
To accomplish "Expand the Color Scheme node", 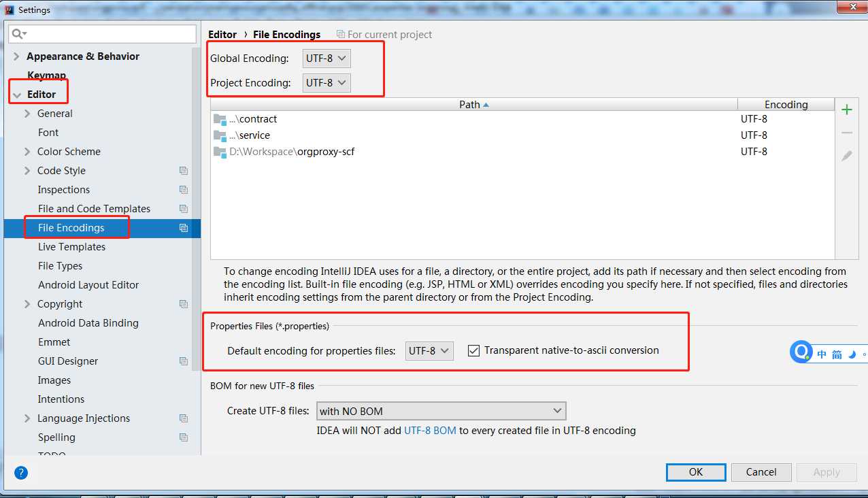I will coord(28,152).
